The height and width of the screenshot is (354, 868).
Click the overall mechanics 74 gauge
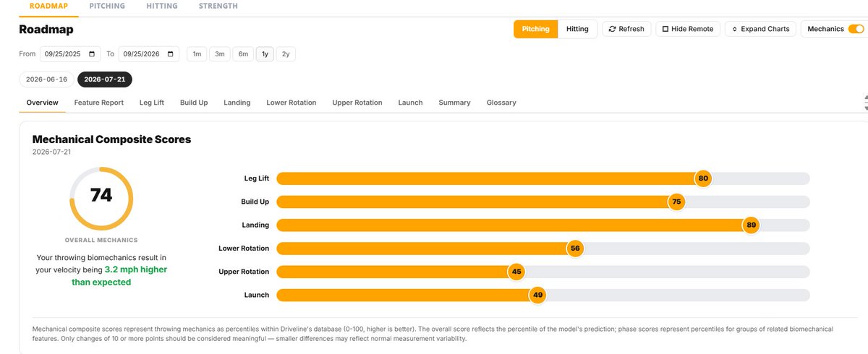point(101,197)
